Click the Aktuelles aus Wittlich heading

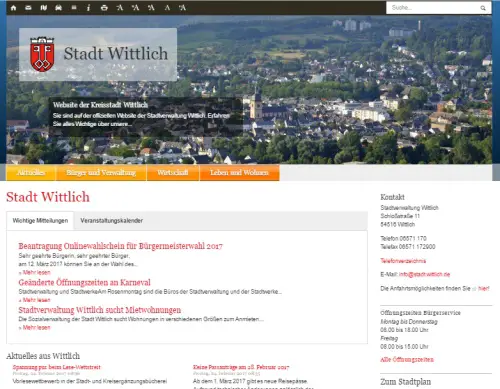tap(43, 356)
